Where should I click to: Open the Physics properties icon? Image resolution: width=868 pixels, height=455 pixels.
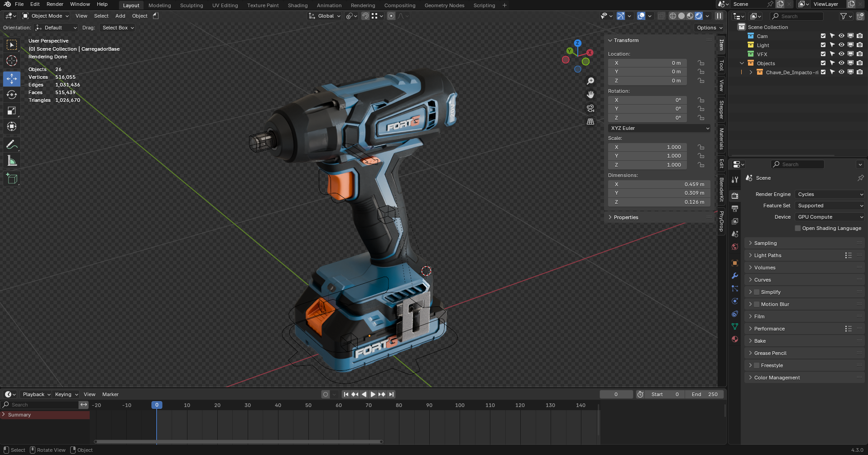pyautogui.click(x=735, y=301)
